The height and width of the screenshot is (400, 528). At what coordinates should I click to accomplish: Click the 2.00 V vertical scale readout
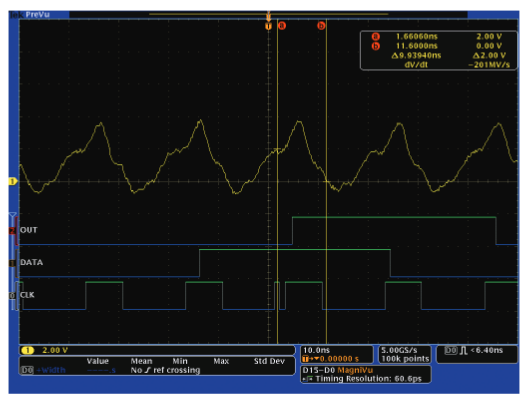(55, 351)
